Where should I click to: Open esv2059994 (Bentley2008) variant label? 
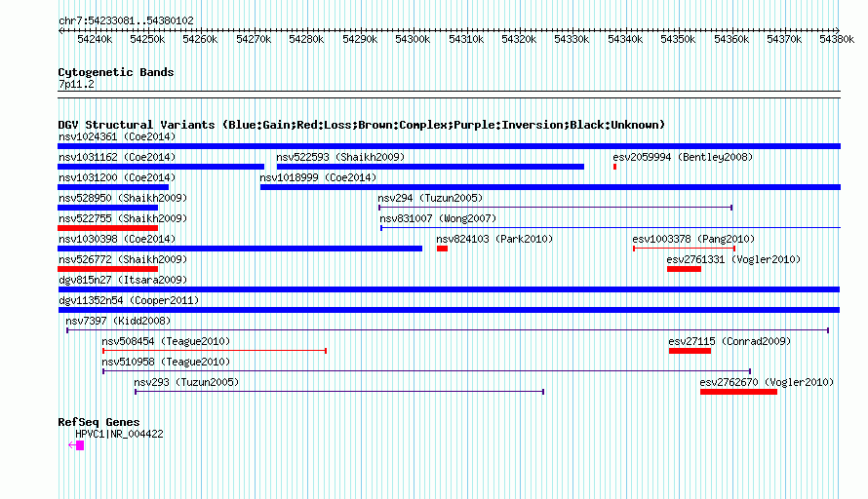pyautogui.click(x=683, y=157)
